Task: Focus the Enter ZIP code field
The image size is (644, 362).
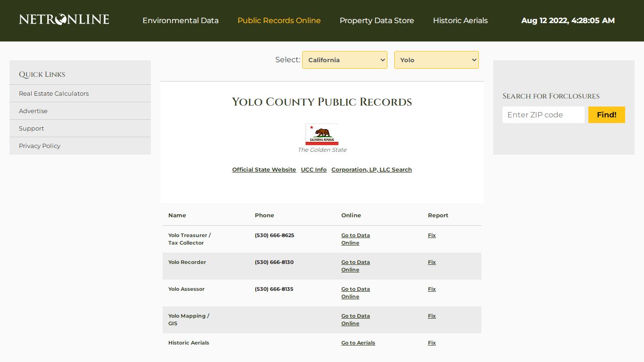Action: tap(544, 115)
